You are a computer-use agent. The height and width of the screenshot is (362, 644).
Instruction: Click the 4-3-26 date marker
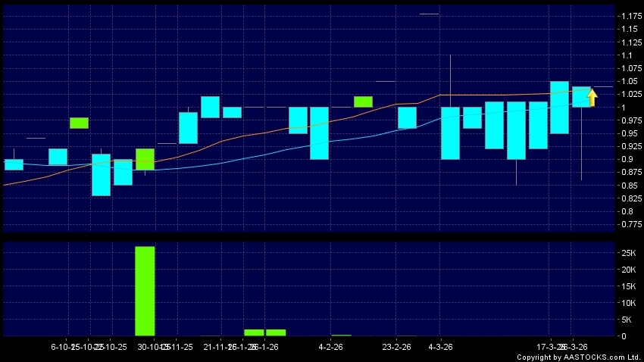[x=441, y=347]
